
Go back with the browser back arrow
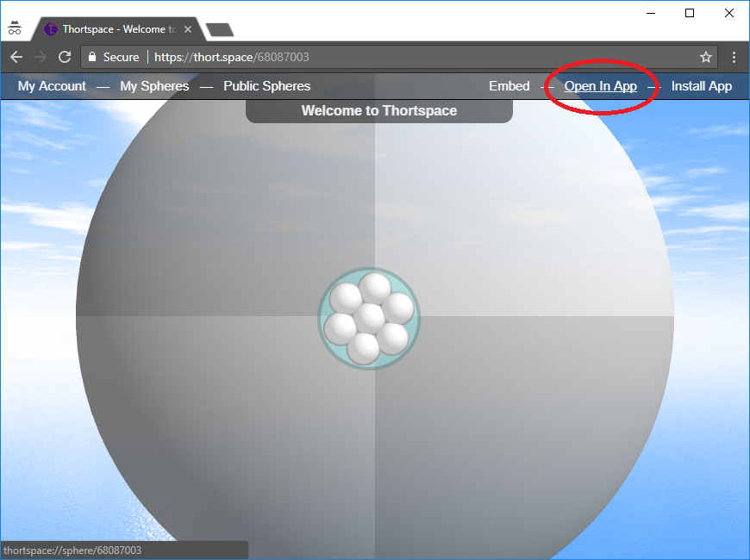[16, 58]
